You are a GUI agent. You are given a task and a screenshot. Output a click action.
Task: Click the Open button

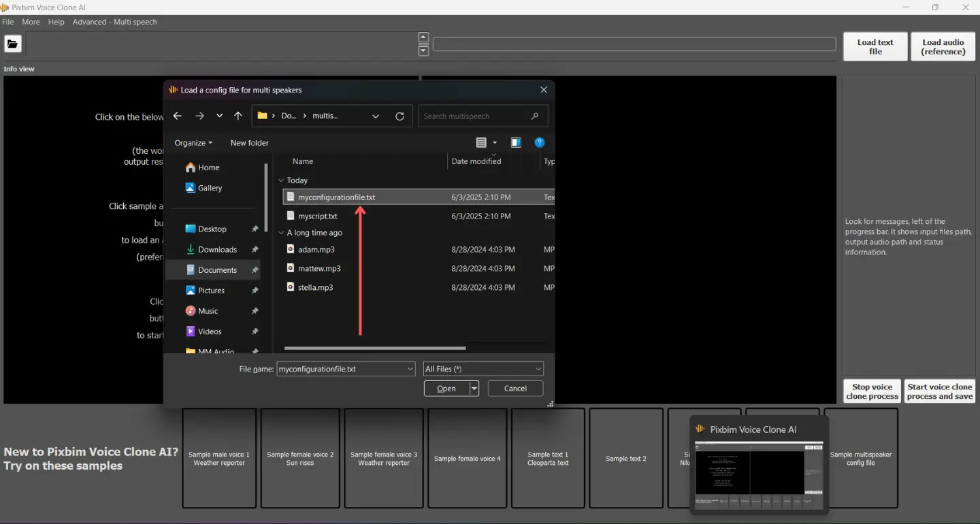446,389
